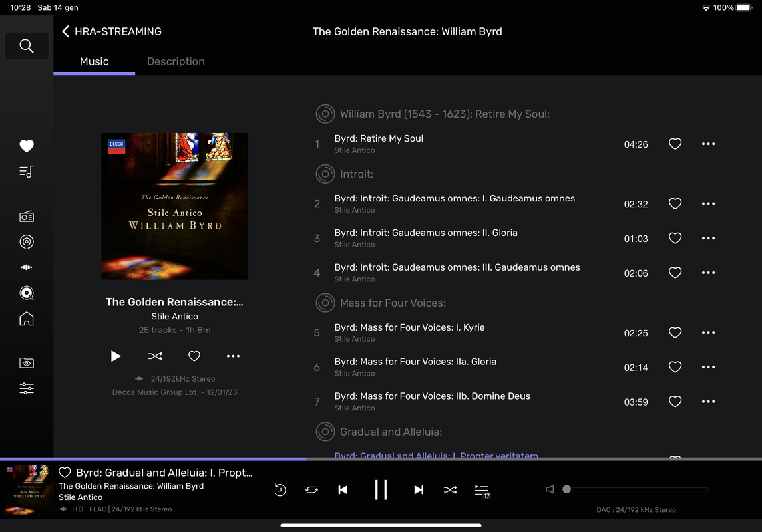Viewport: 762px width, 532px height.
Task: Favorite track Mass I. Kyrie
Action: click(x=675, y=332)
